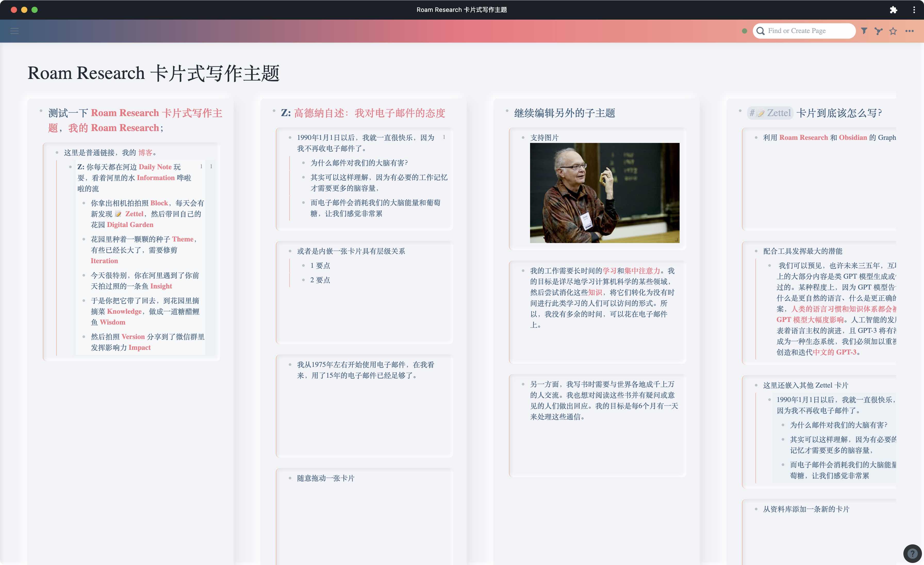Click the green sync status dot
Viewport: 924px width, 565px height.
(744, 31)
